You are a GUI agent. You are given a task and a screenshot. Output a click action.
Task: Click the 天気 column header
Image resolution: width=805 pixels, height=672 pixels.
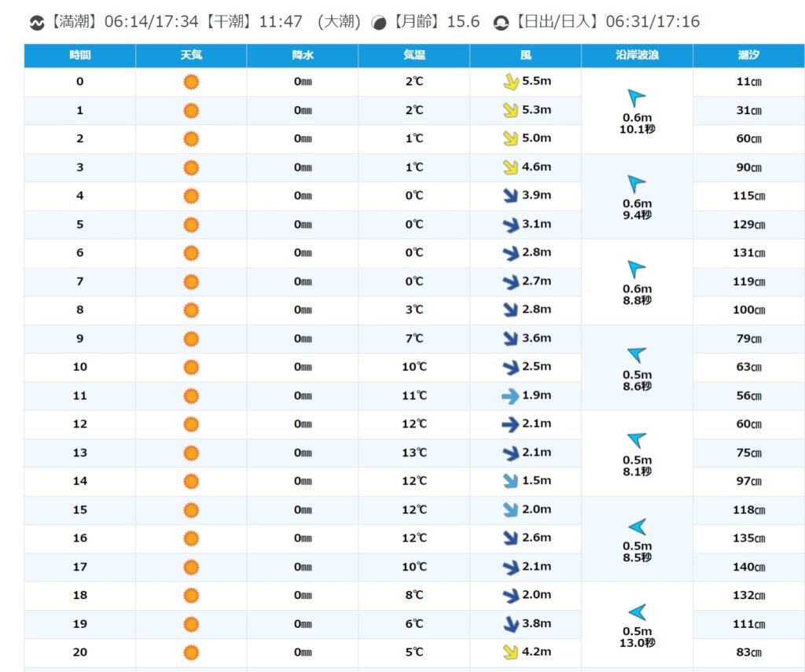click(x=191, y=56)
